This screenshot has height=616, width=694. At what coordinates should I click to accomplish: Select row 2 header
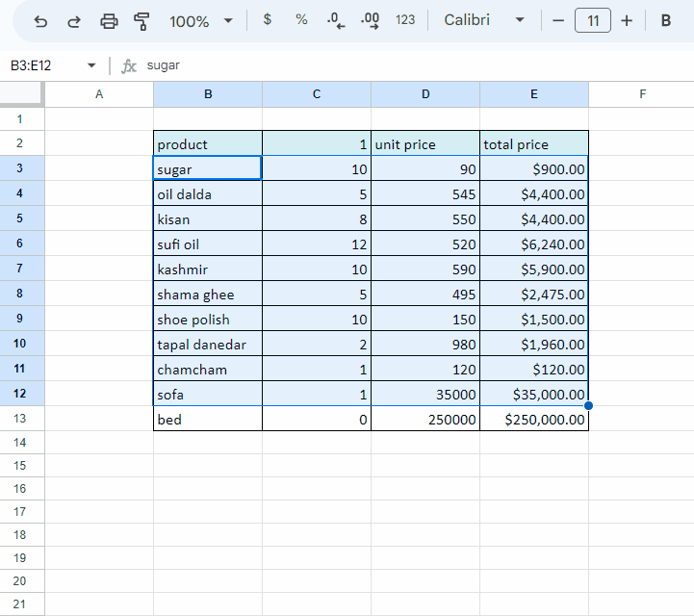point(22,143)
